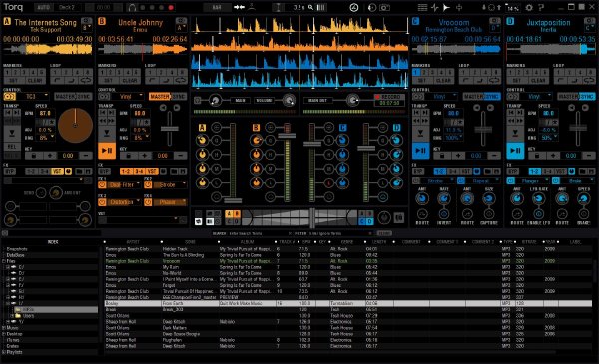Enable the Distortion effect power button
599x364 pixels.
point(102,202)
